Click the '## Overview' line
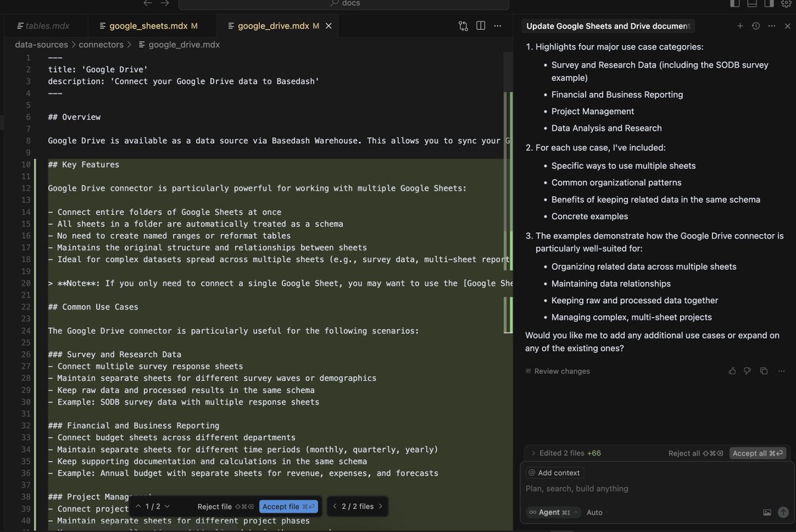796x532 pixels. point(74,117)
